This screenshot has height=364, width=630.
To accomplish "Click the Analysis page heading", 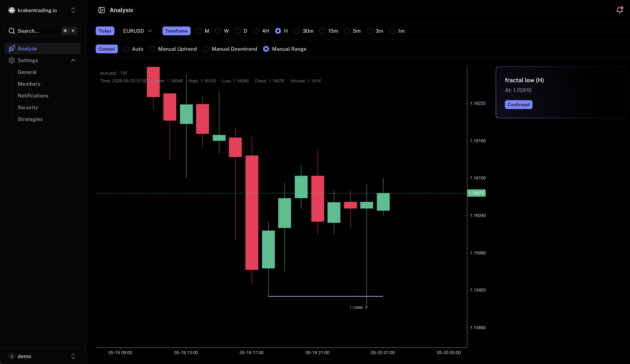I will pos(121,10).
